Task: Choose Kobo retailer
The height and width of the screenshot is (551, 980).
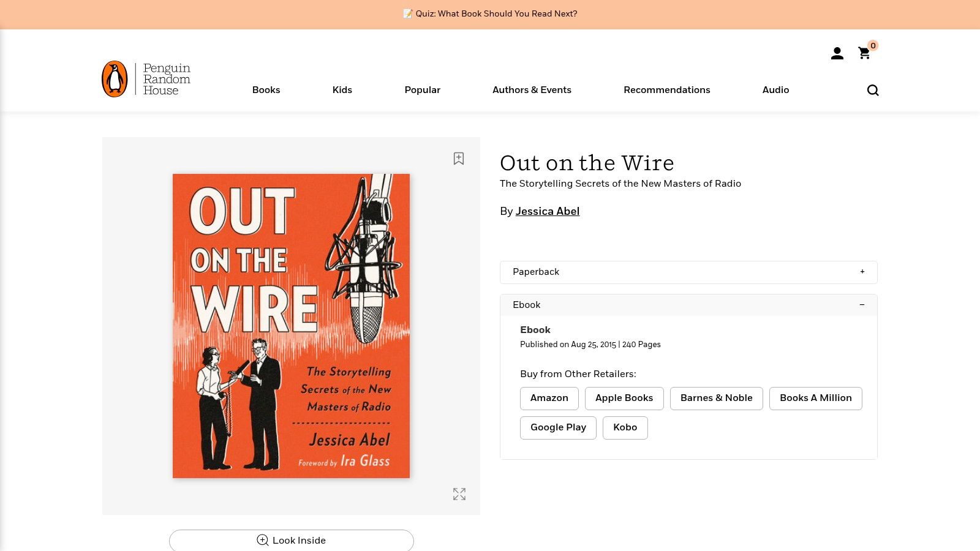Action: pyautogui.click(x=625, y=428)
